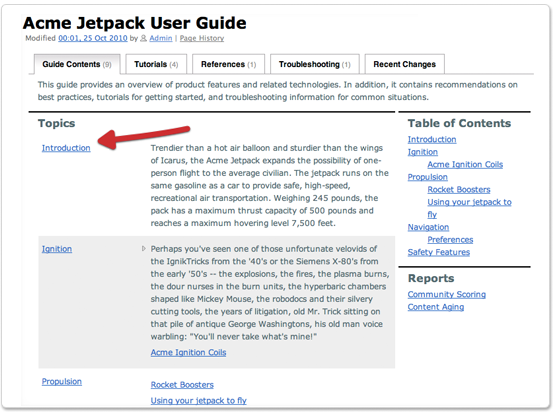Go to Propulsion in Table of Contents
560x417 pixels.
coord(428,177)
